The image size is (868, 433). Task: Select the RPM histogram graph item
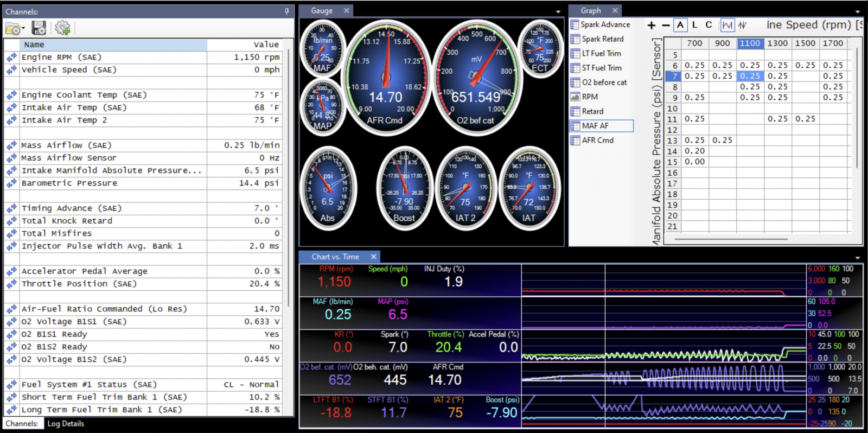590,97
